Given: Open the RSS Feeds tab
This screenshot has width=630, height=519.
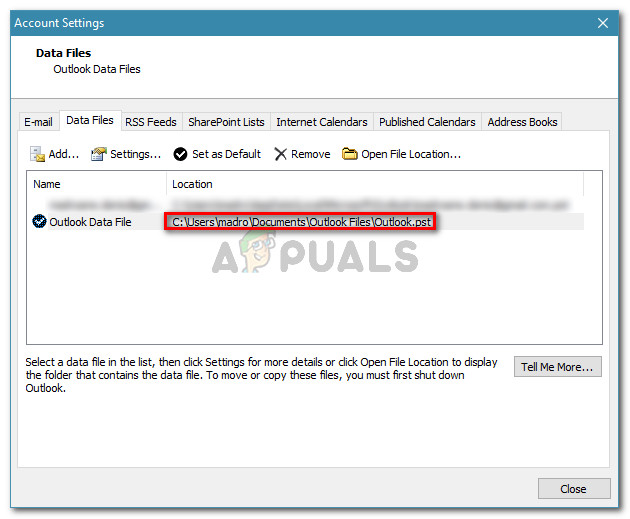Looking at the screenshot, I should coord(151,122).
